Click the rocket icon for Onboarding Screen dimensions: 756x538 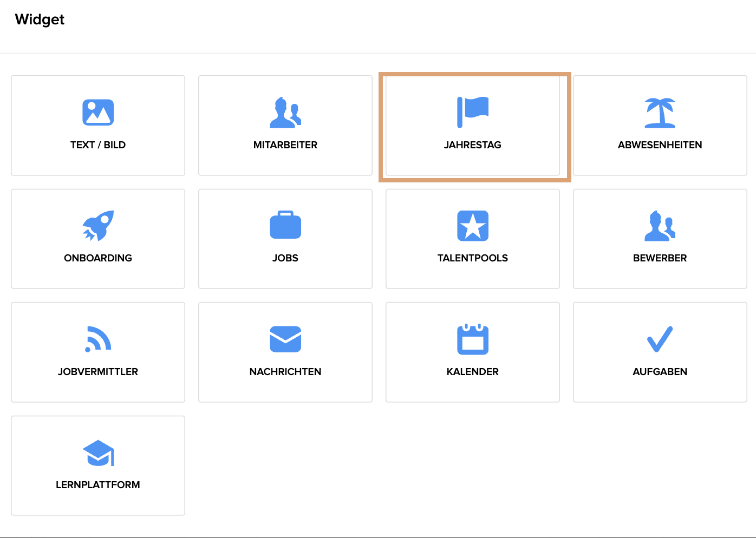(98, 226)
